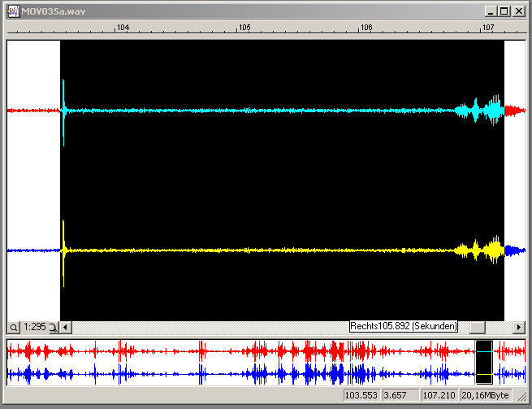
Task: Click the 20,16MByte file size field
Action: (x=485, y=395)
